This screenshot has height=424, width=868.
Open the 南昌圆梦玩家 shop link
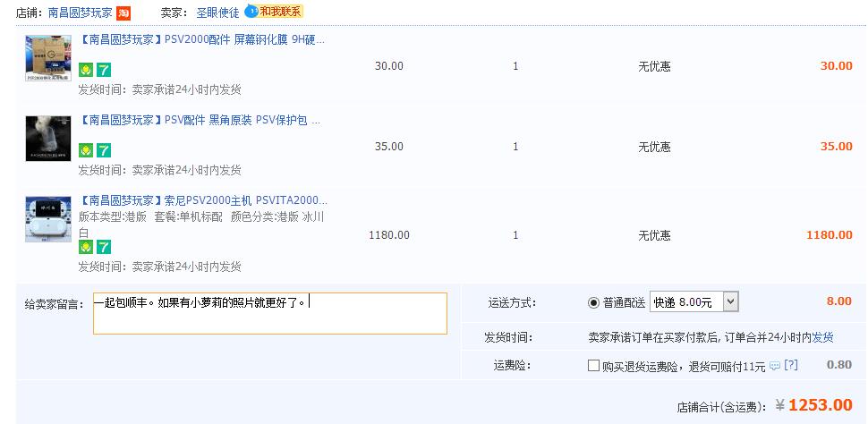pos(80,13)
